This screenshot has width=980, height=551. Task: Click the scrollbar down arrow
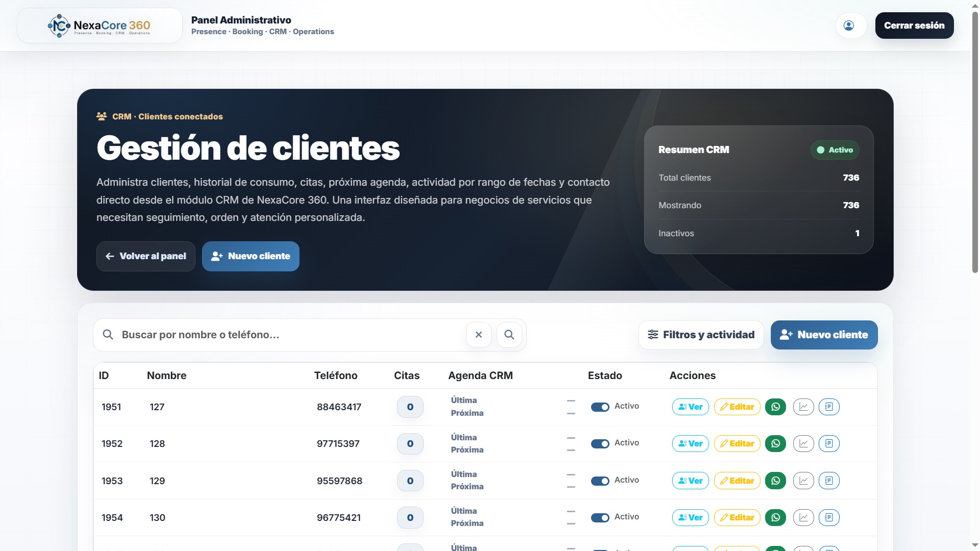point(975,545)
